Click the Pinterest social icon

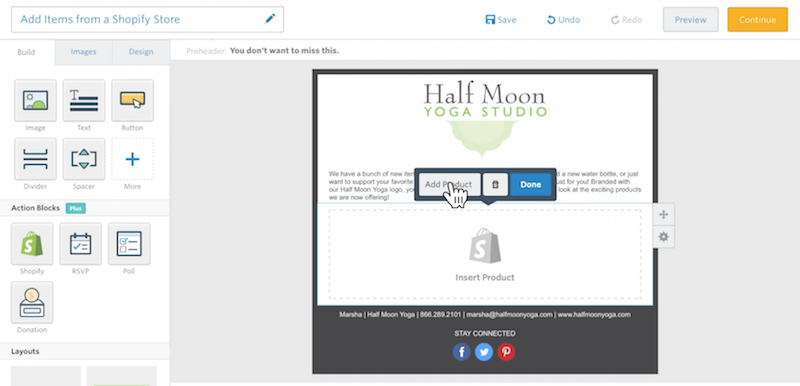506,352
